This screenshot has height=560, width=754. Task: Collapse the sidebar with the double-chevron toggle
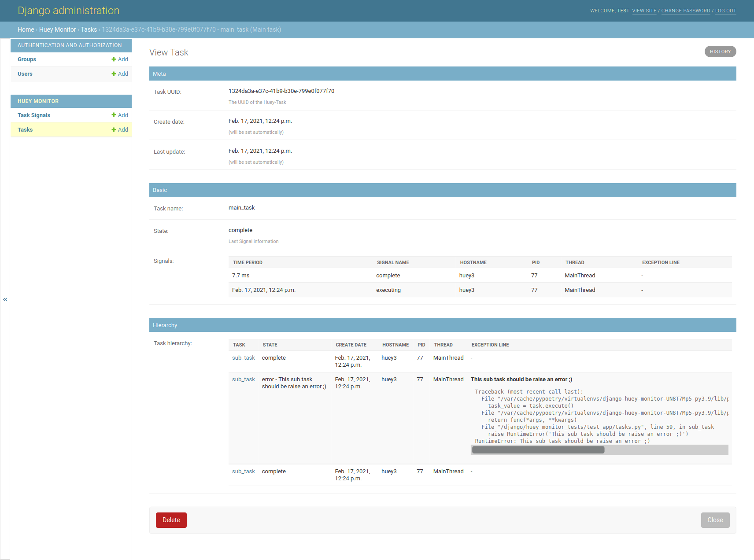click(x=5, y=299)
